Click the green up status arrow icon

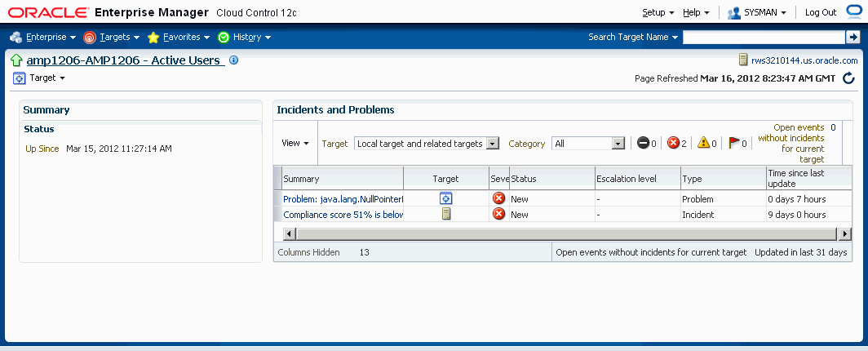[x=16, y=60]
